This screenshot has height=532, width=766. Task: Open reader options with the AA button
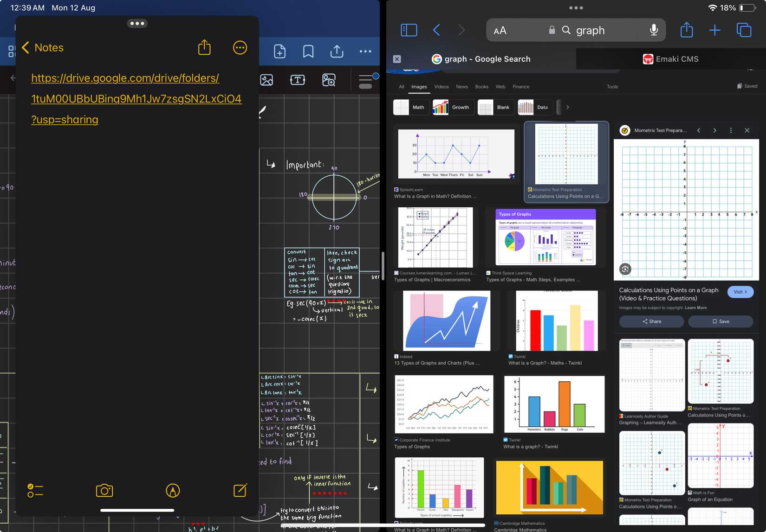(500, 30)
